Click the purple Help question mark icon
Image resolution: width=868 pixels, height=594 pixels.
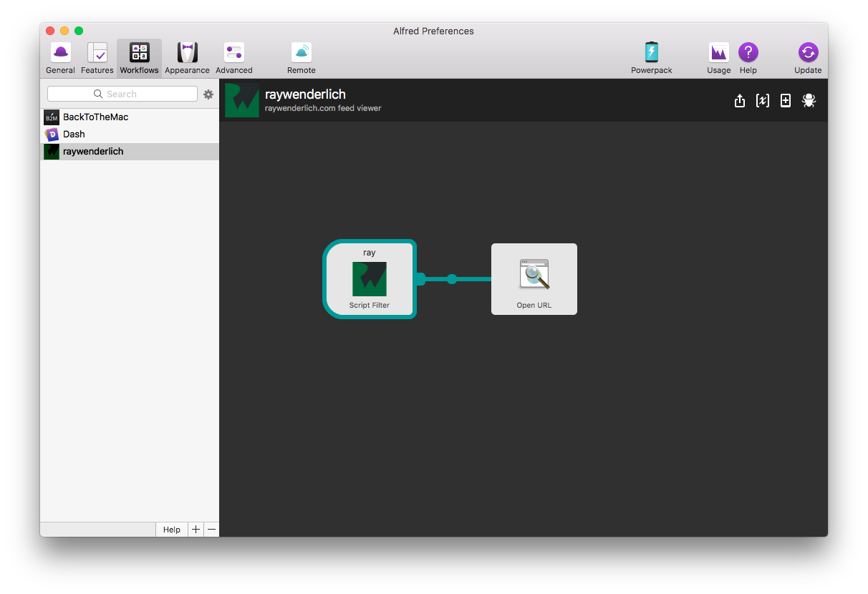click(748, 52)
